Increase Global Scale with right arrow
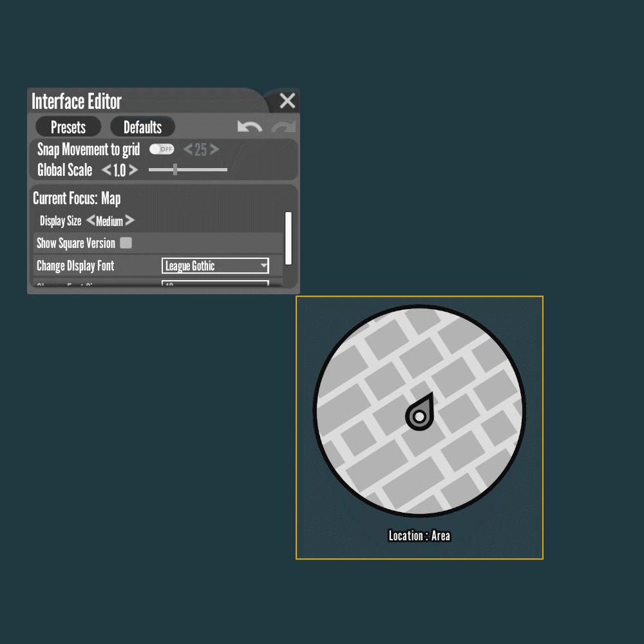Screen dimensions: 644x644 tap(133, 171)
